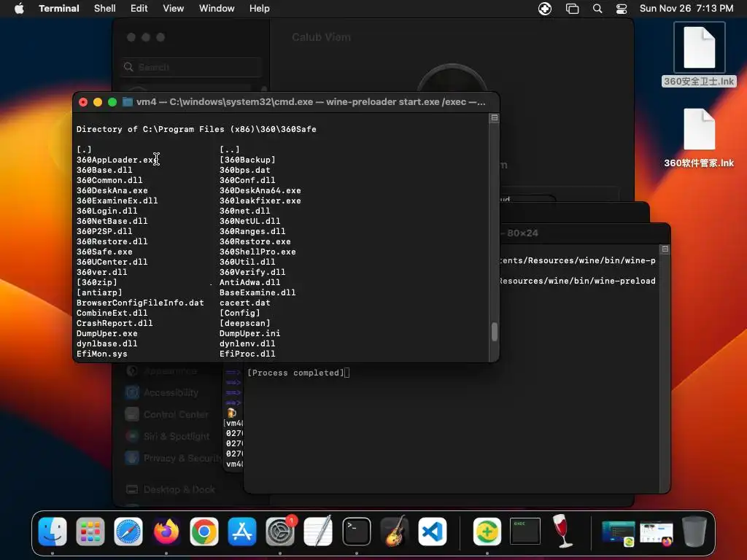Click the date and time in menu bar
The image size is (747, 560).
pos(686,8)
